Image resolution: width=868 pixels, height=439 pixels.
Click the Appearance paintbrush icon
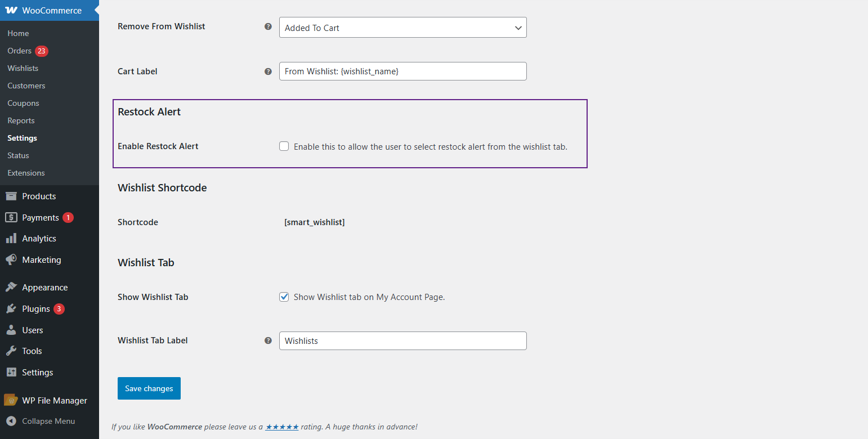click(11, 287)
